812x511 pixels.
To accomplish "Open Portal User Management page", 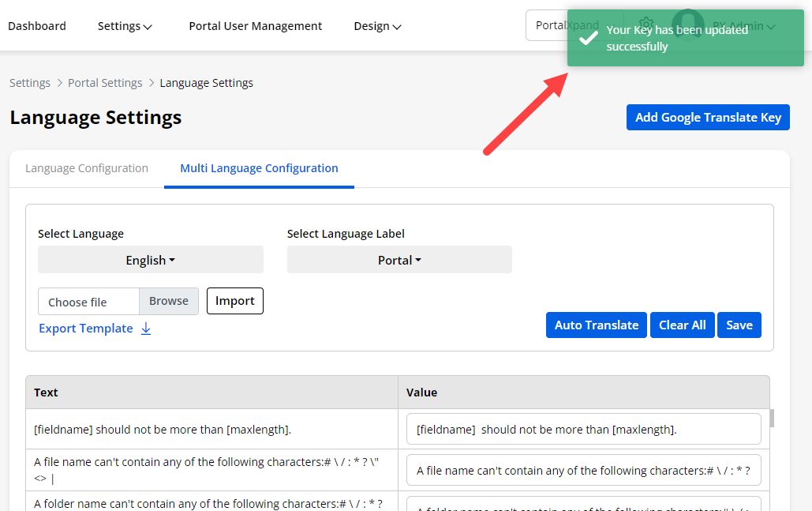I will point(255,26).
